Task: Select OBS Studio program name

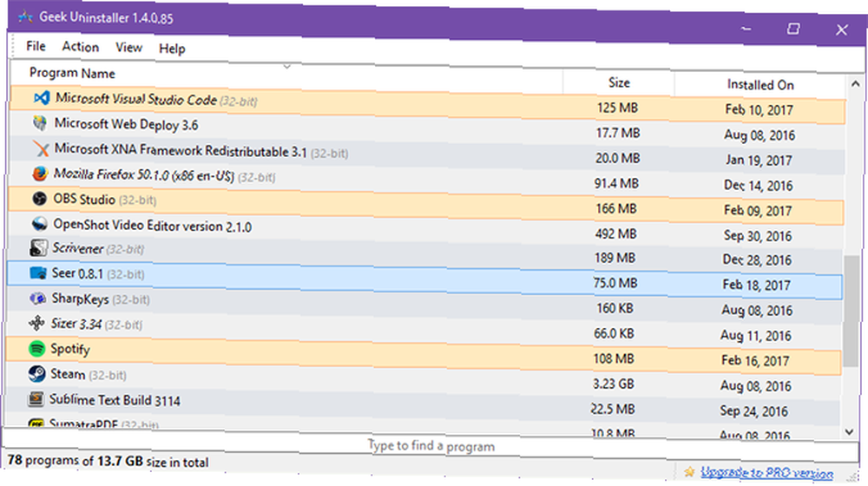Action: point(84,199)
